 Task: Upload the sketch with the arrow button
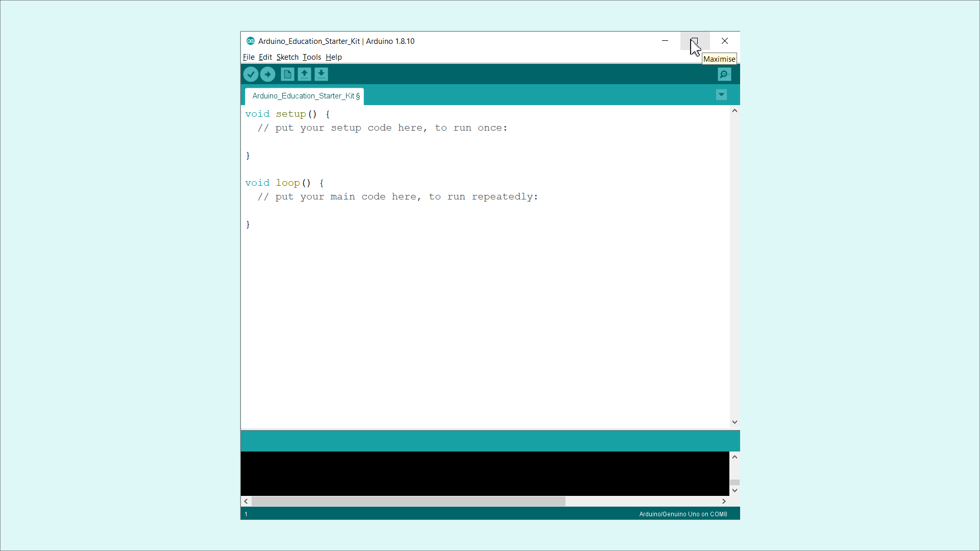[x=267, y=74]
